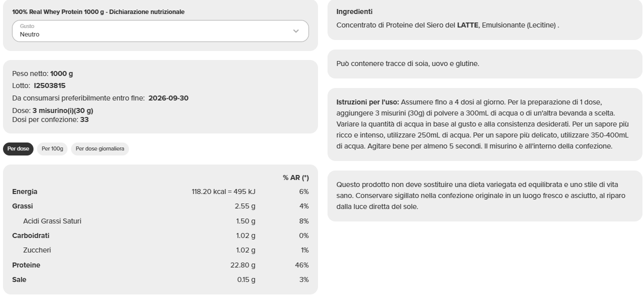This screenshot has width=644, height=296.
Task: Click the Carboidrati row label
Action: point(30,235)
